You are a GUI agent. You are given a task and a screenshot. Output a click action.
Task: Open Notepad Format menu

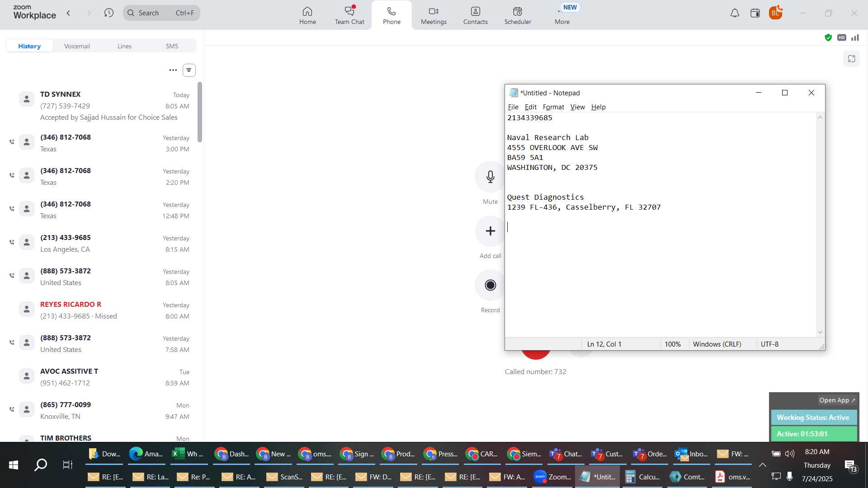pos(553,107)
